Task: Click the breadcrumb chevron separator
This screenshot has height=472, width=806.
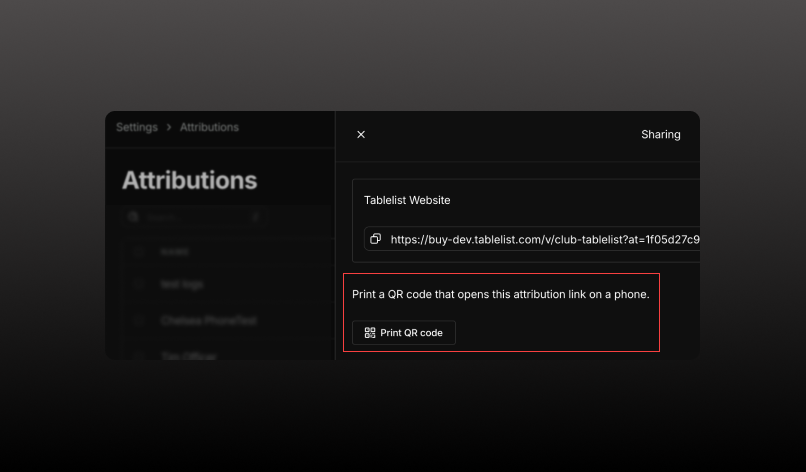Action: pos(169,127)
